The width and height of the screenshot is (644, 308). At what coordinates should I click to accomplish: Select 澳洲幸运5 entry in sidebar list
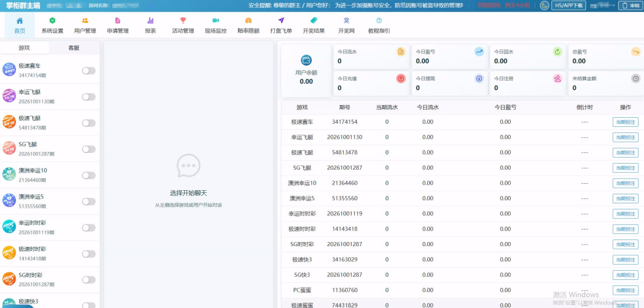point(50,201)
